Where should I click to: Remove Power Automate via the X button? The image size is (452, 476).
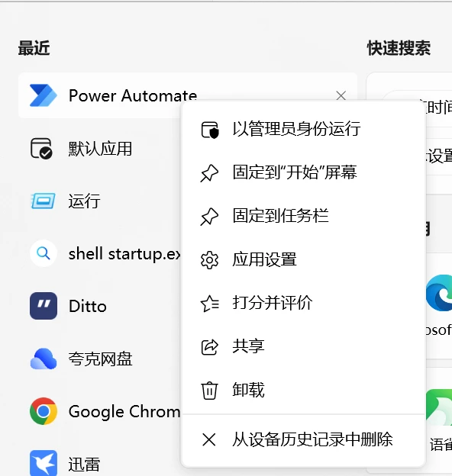pos(341,95)
